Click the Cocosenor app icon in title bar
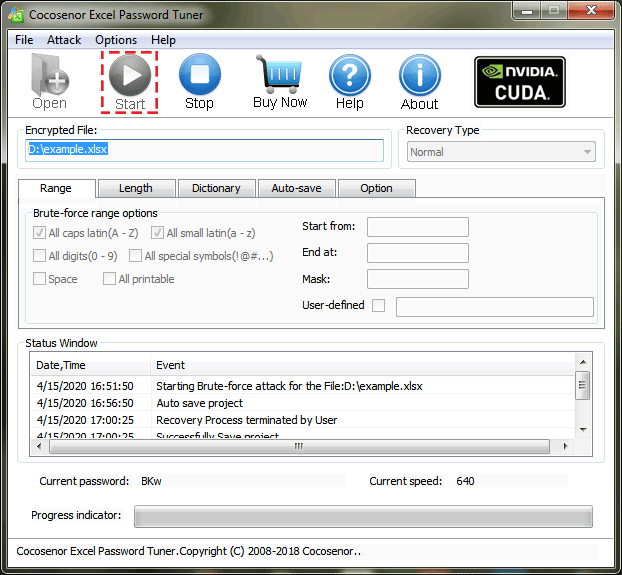Screen dimensions: 622x575 pos(16,15)
